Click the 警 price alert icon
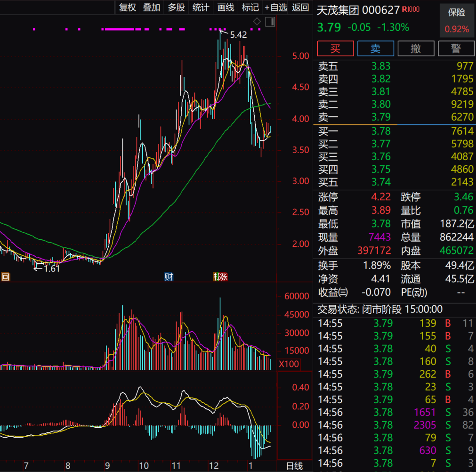The width and height of the screenshot is (476, 472). [456, 48]
